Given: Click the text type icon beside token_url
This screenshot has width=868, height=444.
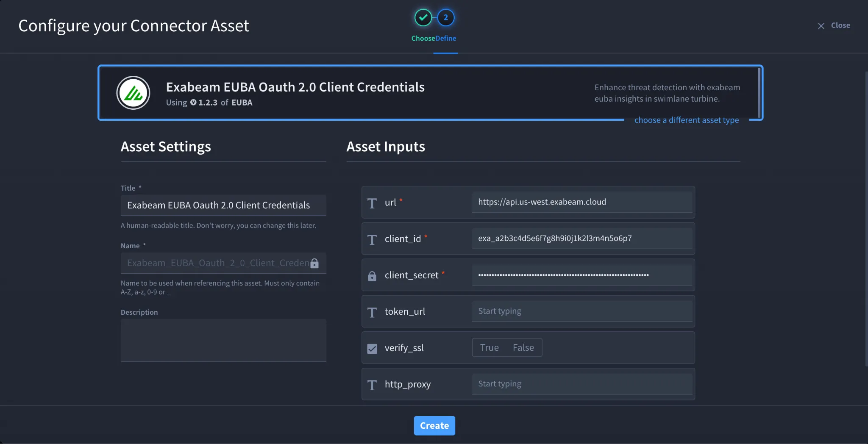Looking at the screenshot, I should point(372,312).
